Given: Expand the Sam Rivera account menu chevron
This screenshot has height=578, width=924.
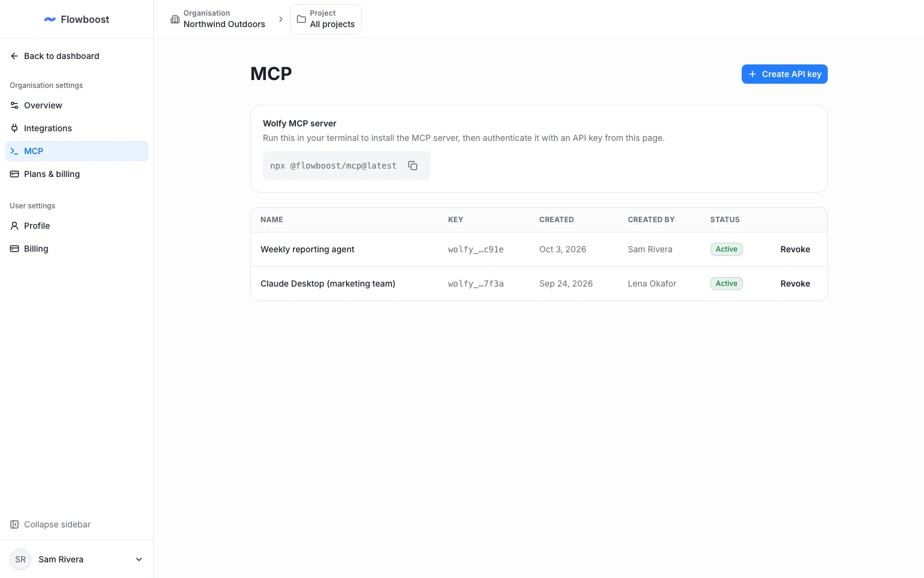Looking at the screenshot, I should [139, 559].
